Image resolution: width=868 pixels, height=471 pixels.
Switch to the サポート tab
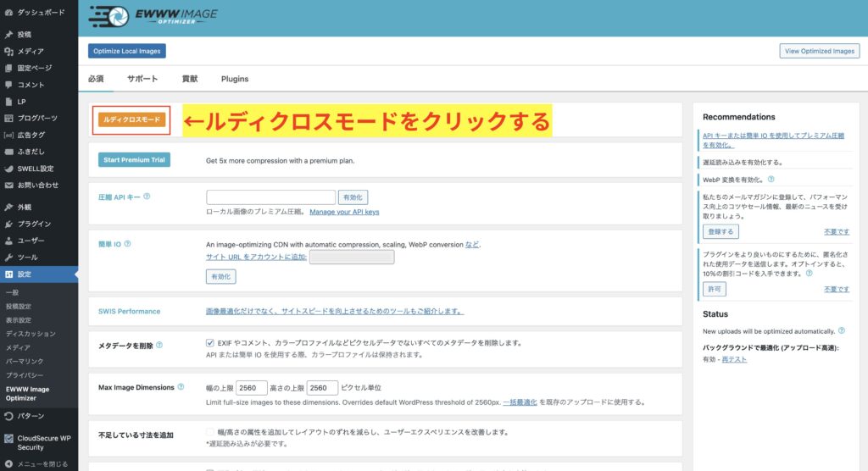coord(142,79)
